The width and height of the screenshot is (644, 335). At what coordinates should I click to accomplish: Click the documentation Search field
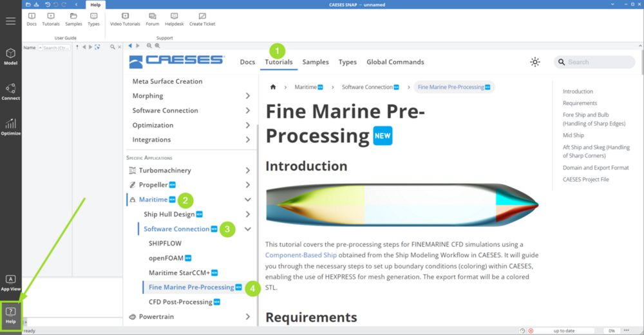point(594,62)
